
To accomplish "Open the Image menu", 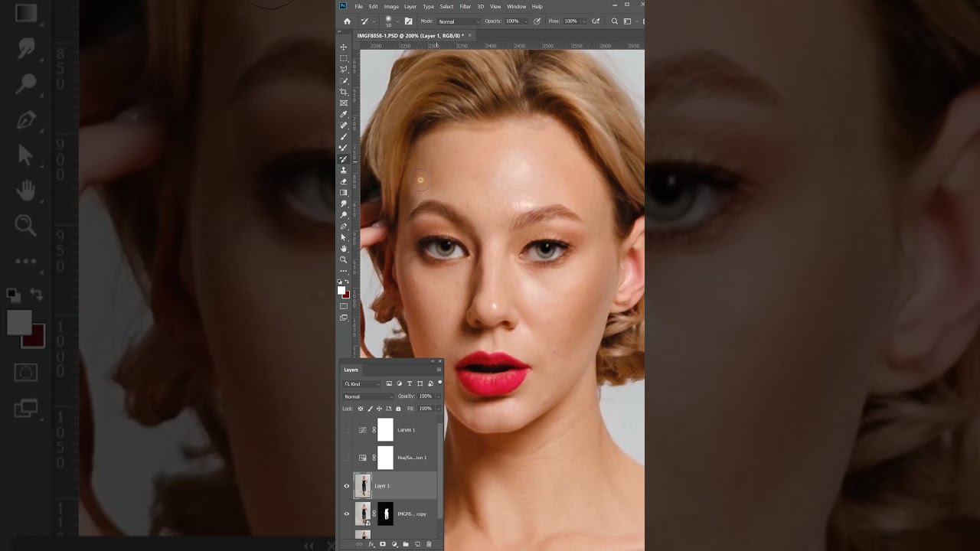I will pyautogui.click(x=391, y=7).
